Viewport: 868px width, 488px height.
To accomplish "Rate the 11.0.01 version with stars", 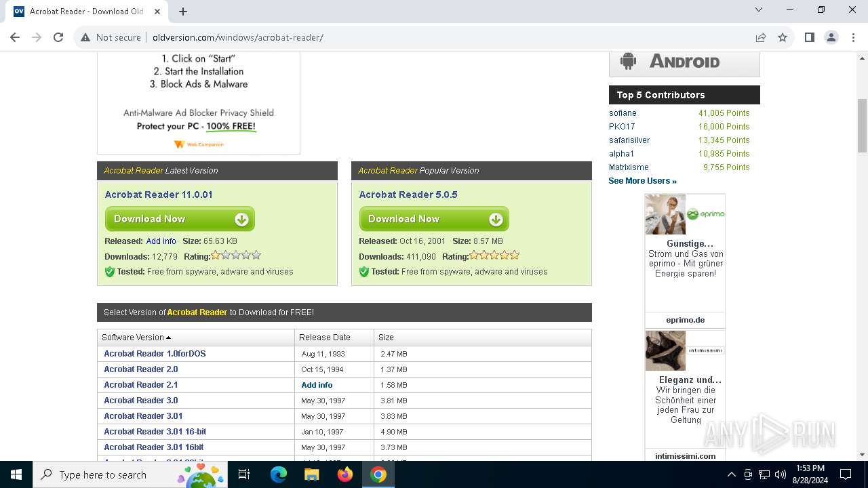I will 236,256.
